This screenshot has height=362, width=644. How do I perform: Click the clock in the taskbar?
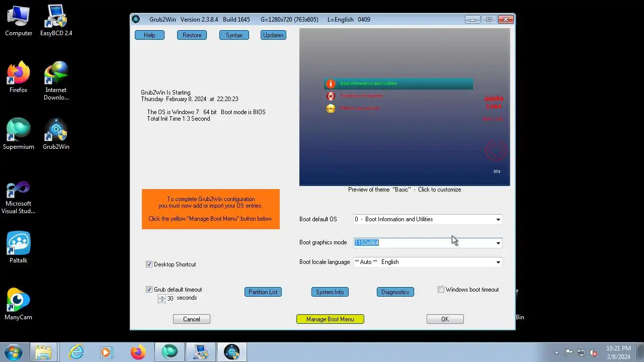pyautogui.click(x=618, y=352)
